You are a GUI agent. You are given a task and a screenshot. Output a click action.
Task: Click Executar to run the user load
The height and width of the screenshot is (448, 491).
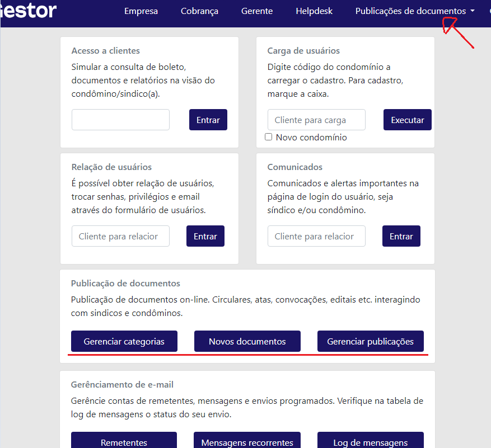(x=407, y=119)
